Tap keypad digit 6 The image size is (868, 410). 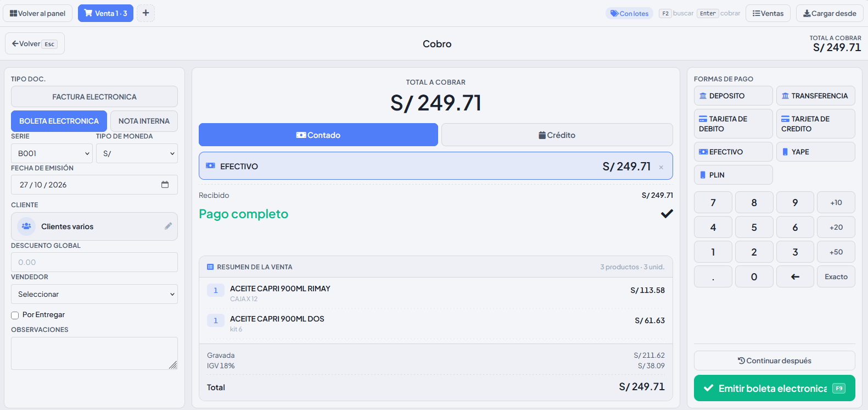[x=795, y=227]
